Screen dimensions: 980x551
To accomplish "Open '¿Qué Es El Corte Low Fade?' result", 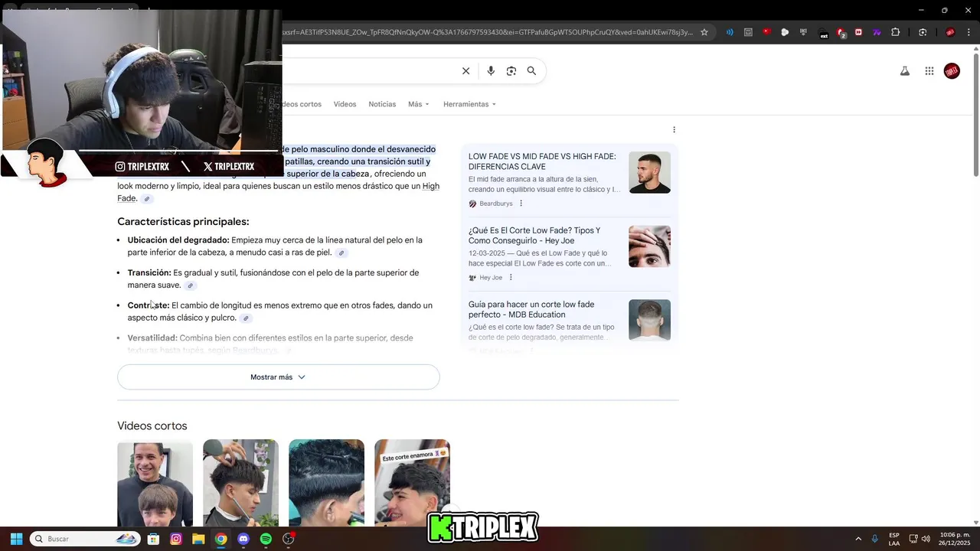I will point(534,236).
